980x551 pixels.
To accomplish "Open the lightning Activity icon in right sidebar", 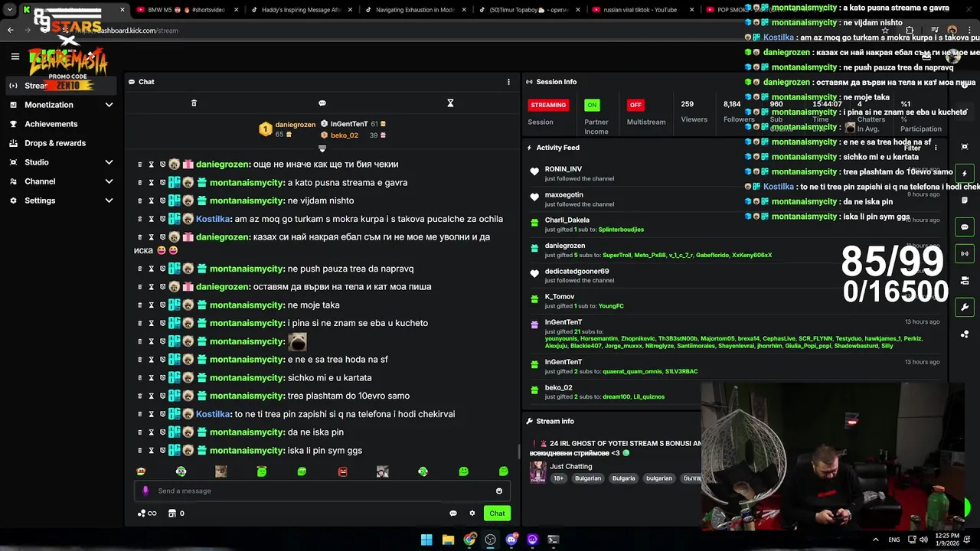I will 965,174.
